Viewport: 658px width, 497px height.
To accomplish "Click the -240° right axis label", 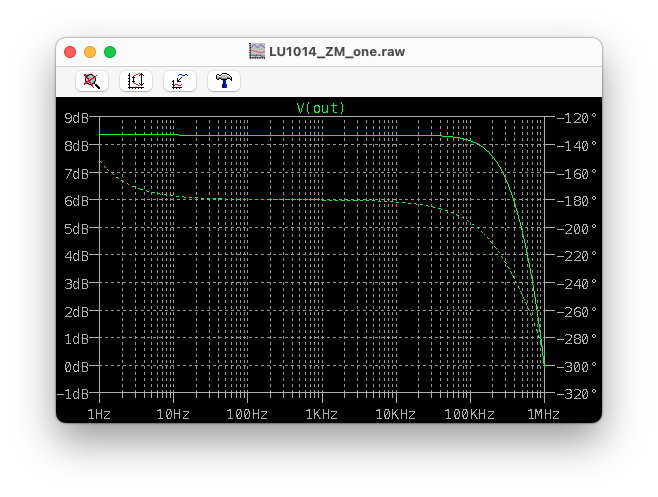I will pyautogui.click(x=577, y=284).
